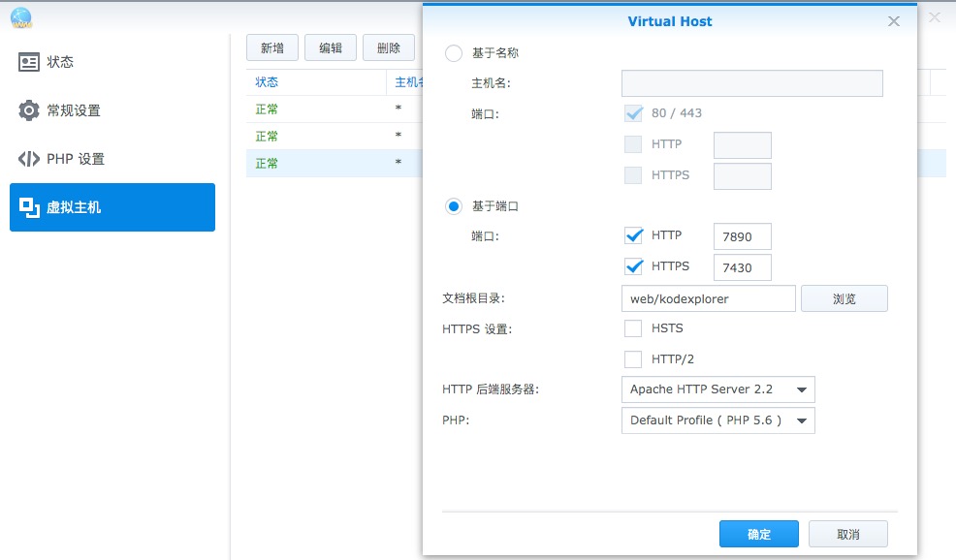The image size is (956, 560).
Task: Click the Web Station globe icon
Action: tap(21, 17)
